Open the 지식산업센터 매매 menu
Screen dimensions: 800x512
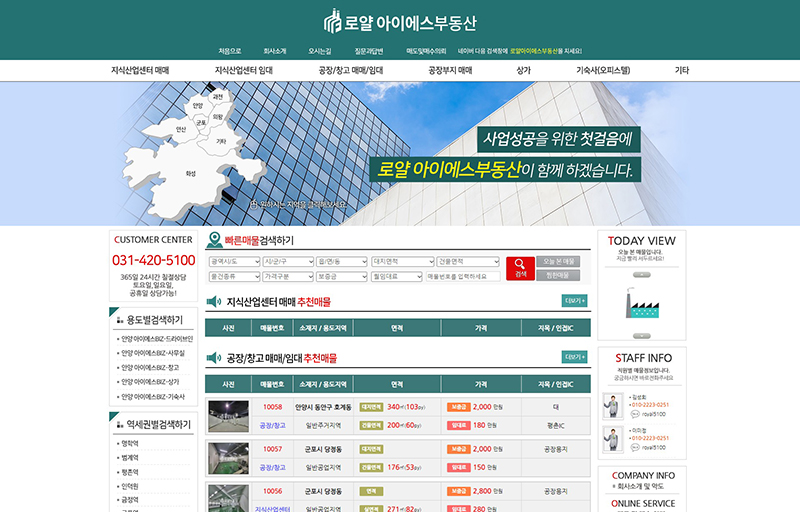point(140,70)
